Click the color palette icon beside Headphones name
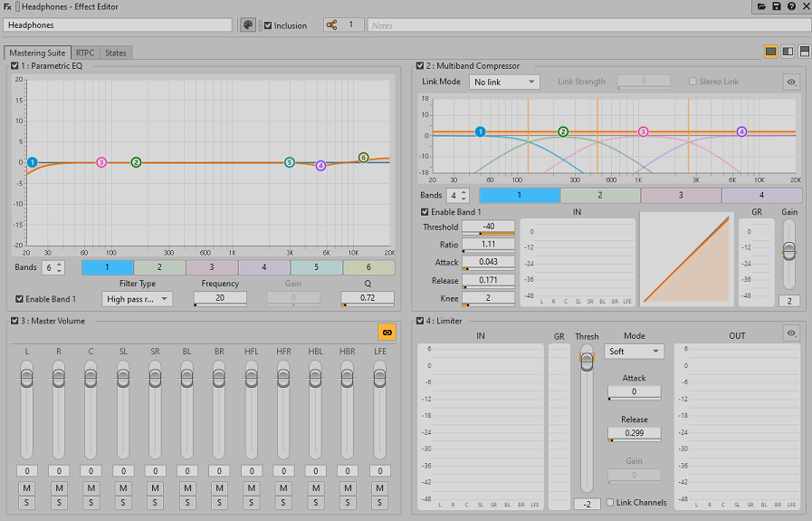The width and height of the screenshot is (812, 521). (x=248, y=25)
